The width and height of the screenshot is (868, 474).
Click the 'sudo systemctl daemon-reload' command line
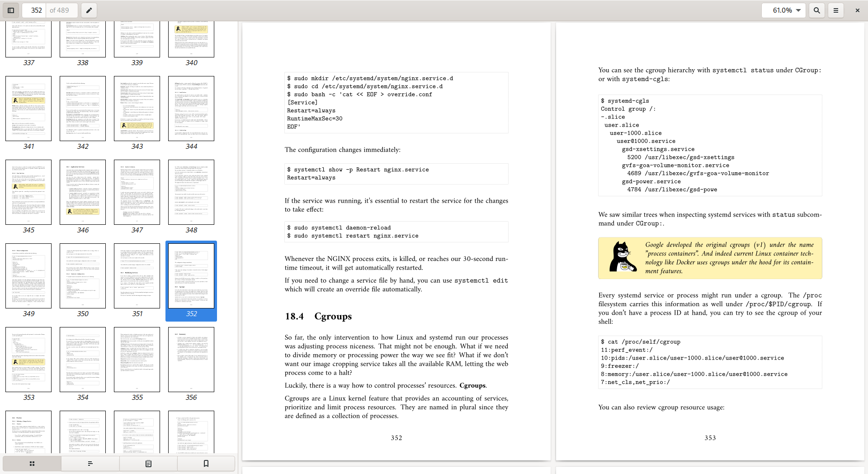(339, 228)
